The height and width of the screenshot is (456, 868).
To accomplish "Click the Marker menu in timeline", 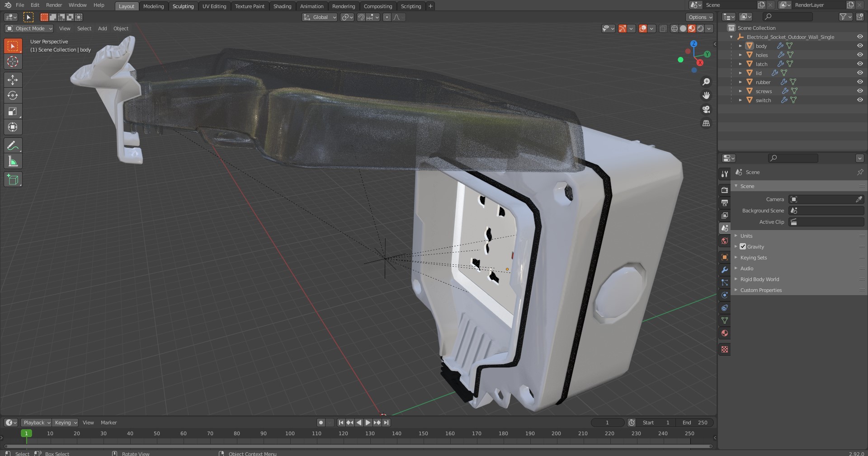I will click(108, 423).
